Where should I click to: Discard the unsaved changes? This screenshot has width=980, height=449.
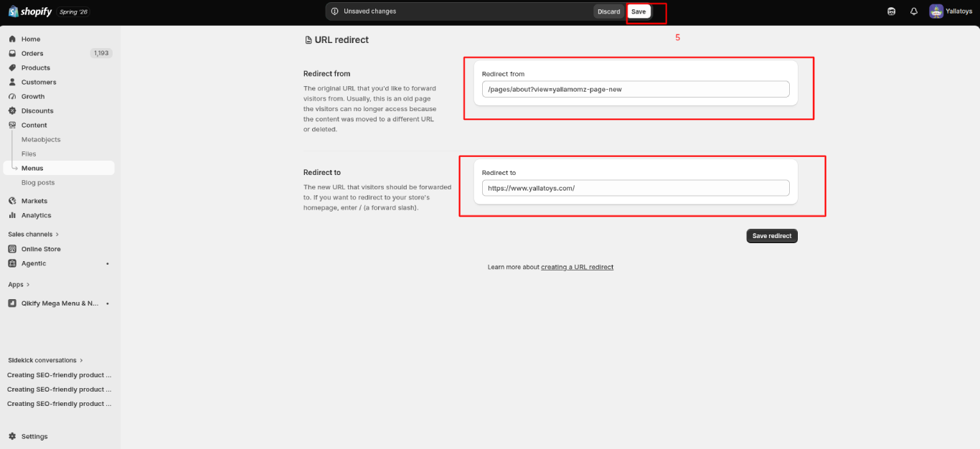609,11
